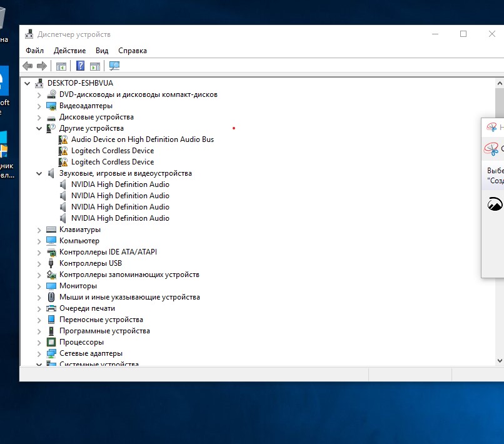Click the show/hide console tree toolbar icon

coord(61,66)
